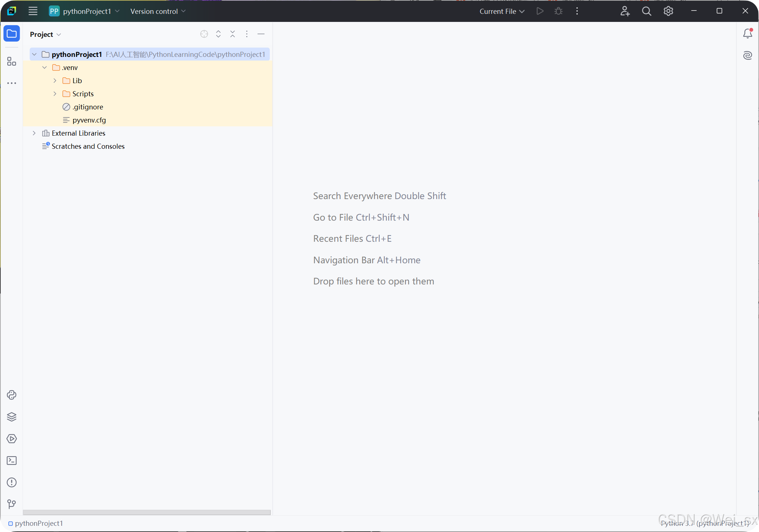Toggle the Project tool window
The image size is (759, 532).
11,34
